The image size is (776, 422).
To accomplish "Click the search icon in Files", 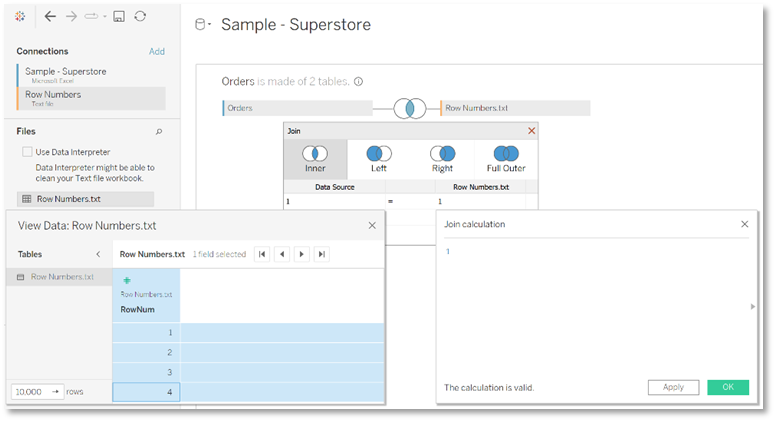I will point(158,131).
